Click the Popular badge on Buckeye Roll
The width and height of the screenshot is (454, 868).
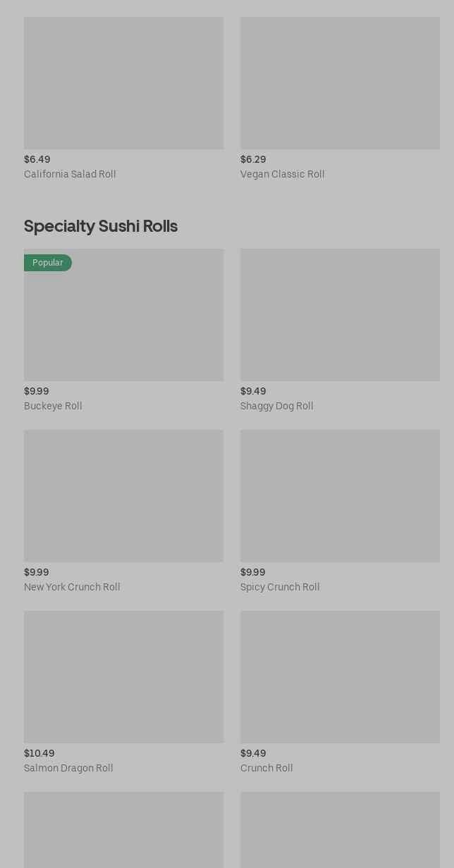coord(47,263)
